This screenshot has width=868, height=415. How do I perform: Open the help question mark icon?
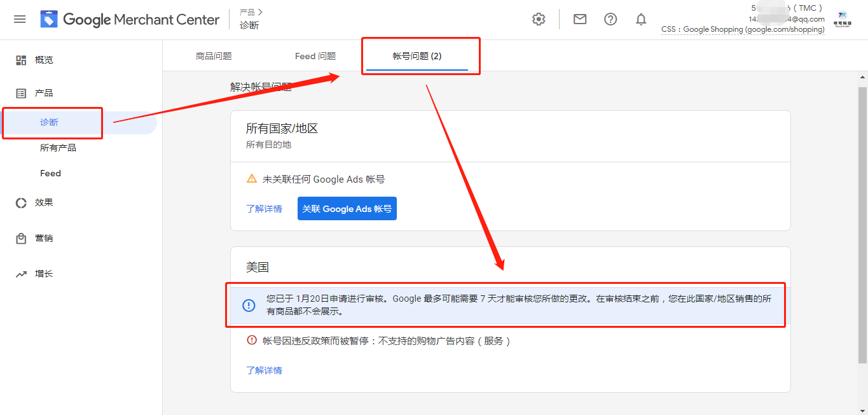click(x=610, y=19)
